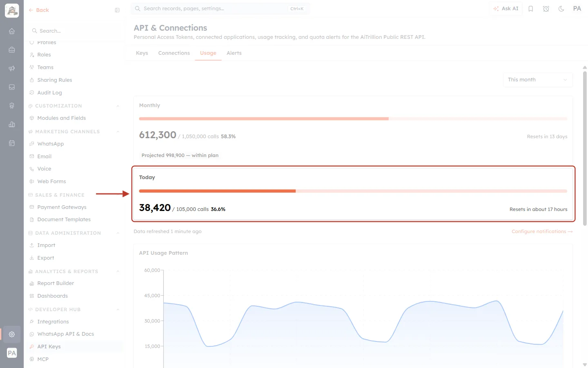Click the Today usage progress bar
Image resolution: width=588 pixels, height=368 pixels.
[x=353, y=191]
